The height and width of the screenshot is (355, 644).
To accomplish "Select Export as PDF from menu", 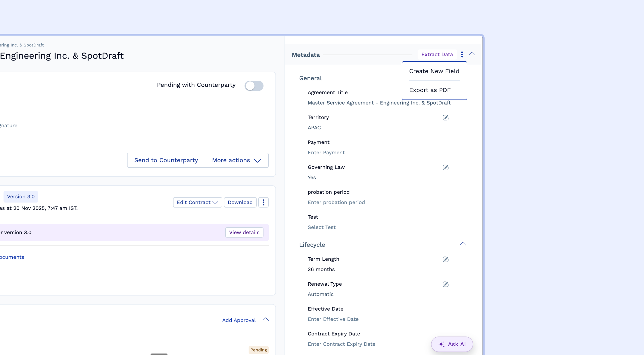I will 430,90.
